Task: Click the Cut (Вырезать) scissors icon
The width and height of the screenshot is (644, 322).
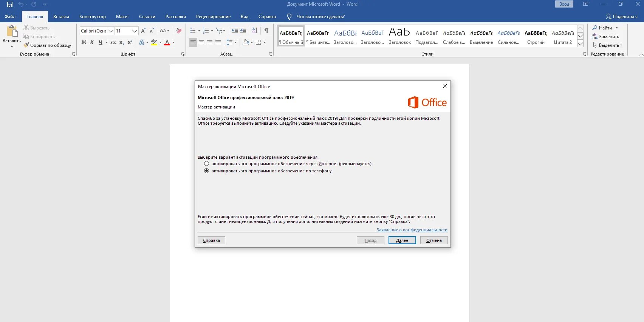Action: (26, 28)
